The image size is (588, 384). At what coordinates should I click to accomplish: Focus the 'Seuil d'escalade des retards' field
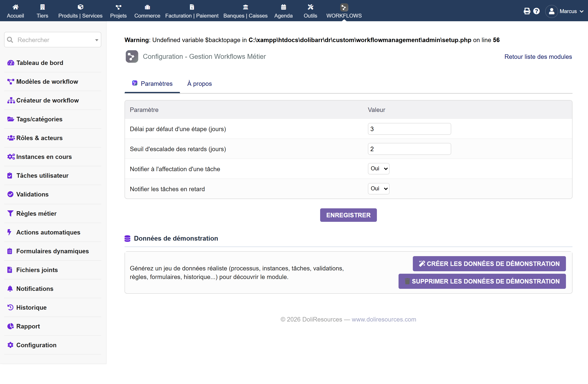click(409, 149)
